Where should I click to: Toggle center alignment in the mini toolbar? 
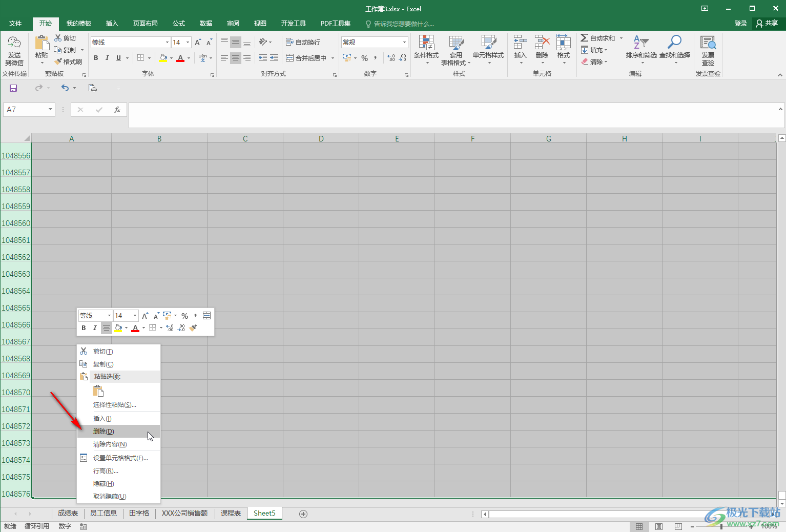(106, 328)
